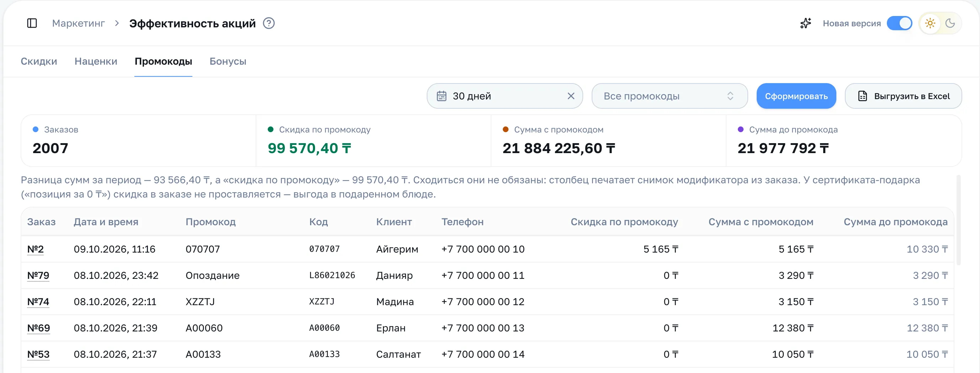Switch to light theme sun icon
This screenshot has height=373, width=980.
pos(930,23)
